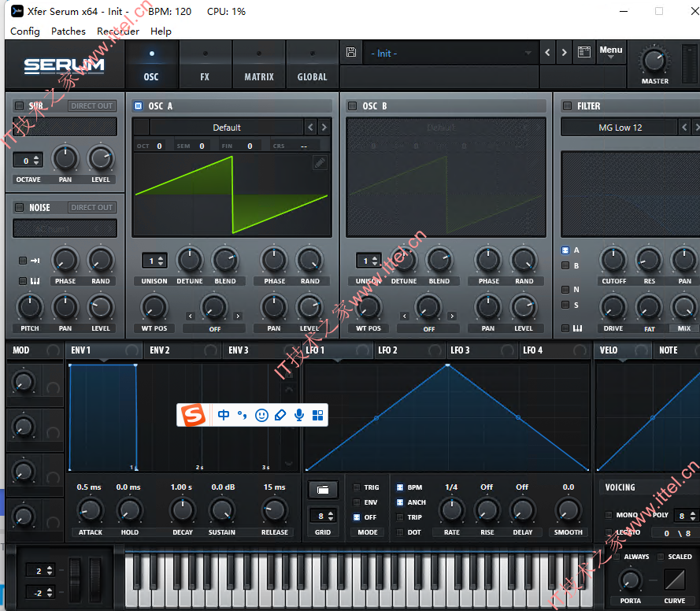Open the noise sample selector box
The image size is (700, 611).
pos(65,228)
